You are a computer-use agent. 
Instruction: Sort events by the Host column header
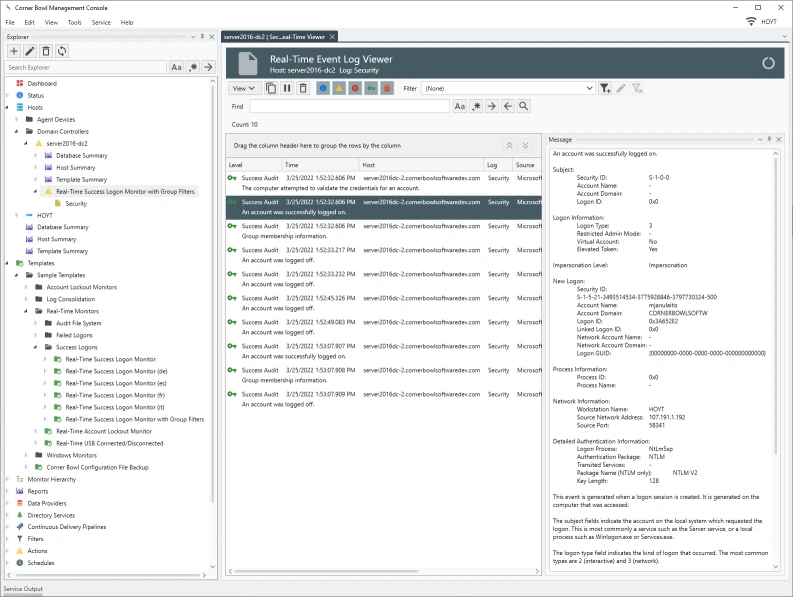click(421, 165)
